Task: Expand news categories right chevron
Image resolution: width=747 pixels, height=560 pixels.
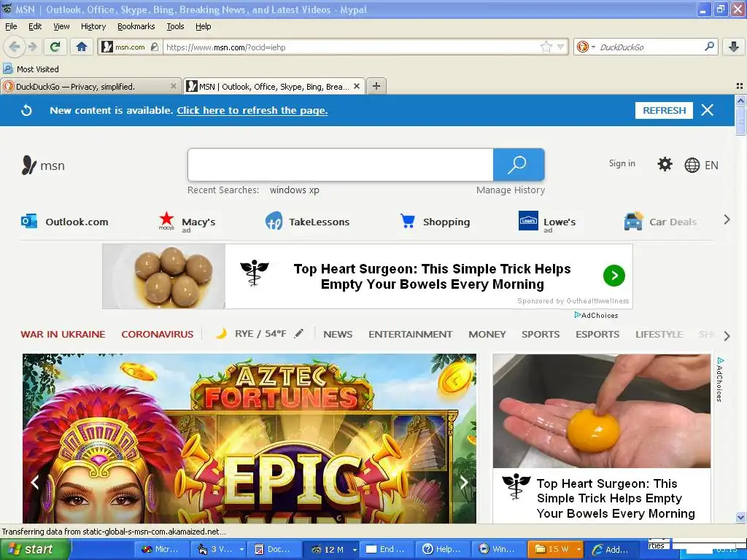Action: coord(727,335)
